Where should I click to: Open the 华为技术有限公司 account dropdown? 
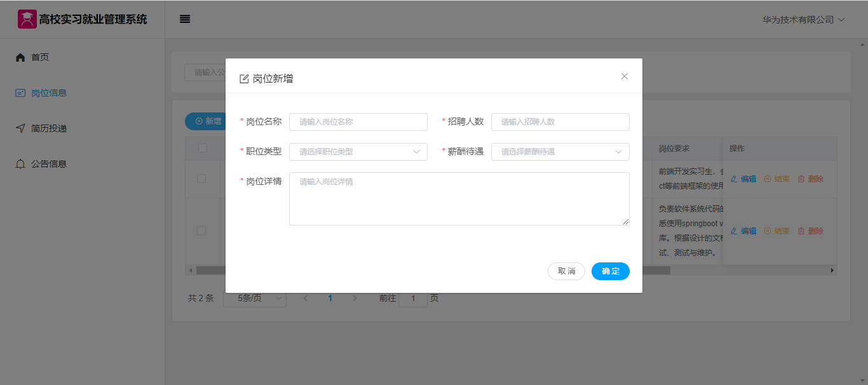point(803,20)
